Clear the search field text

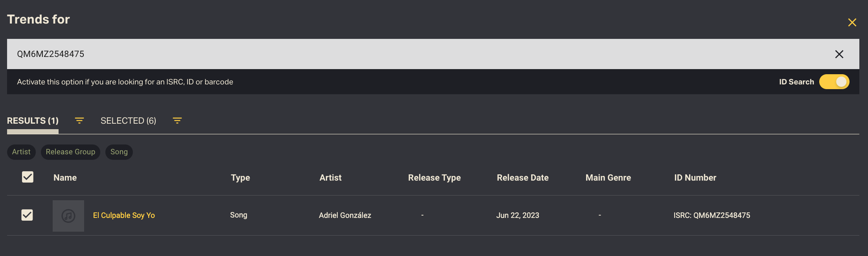[x=839, y=54]
